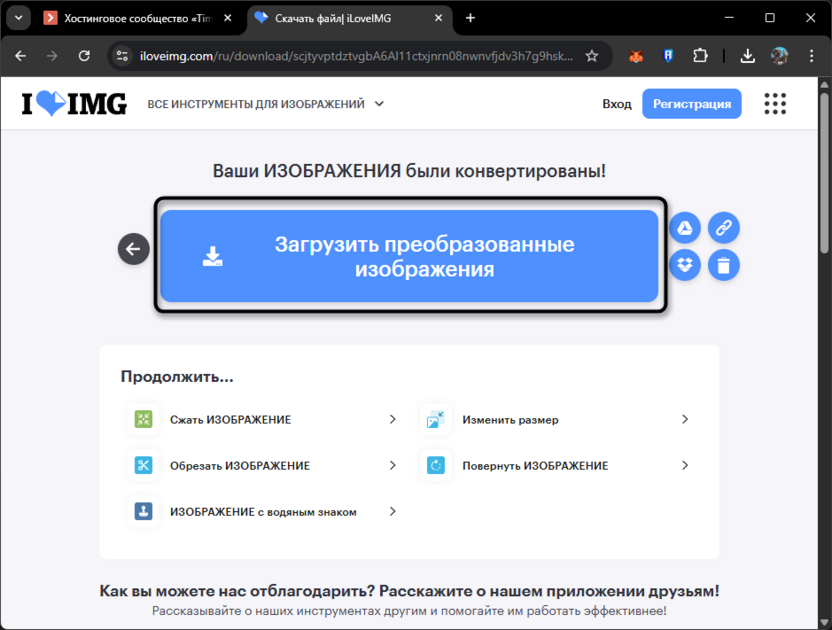Click the circular back arrow icon
This screenshot has height=630, width=832.
pyautogui.click(x=133, y=248)
